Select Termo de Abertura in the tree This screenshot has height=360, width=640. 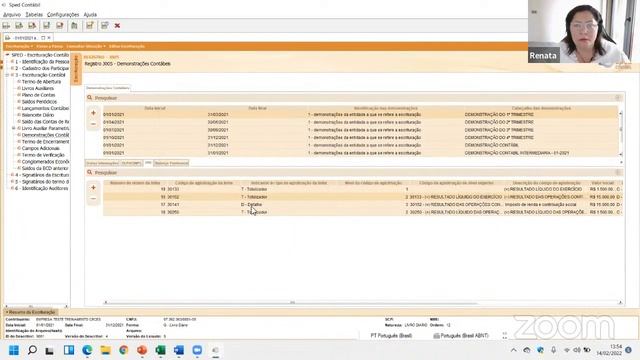click(x=41, y=82)
